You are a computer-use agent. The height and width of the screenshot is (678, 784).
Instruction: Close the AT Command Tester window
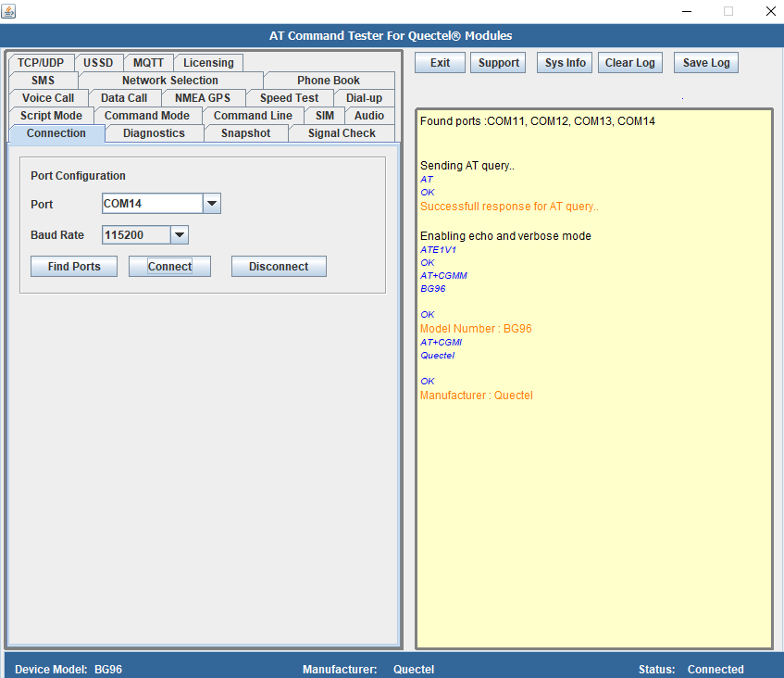pyautogui.click(x=770, y=11)
